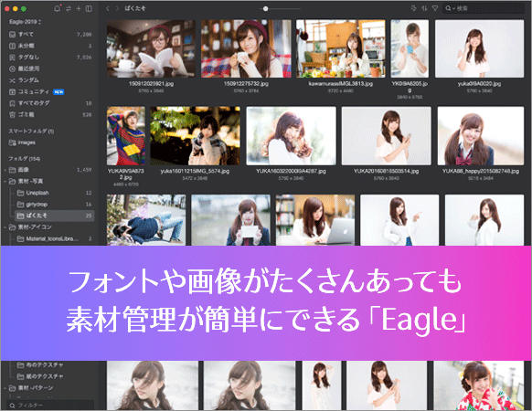Open thumbnail 150912025921.jpg

(151, 48)
